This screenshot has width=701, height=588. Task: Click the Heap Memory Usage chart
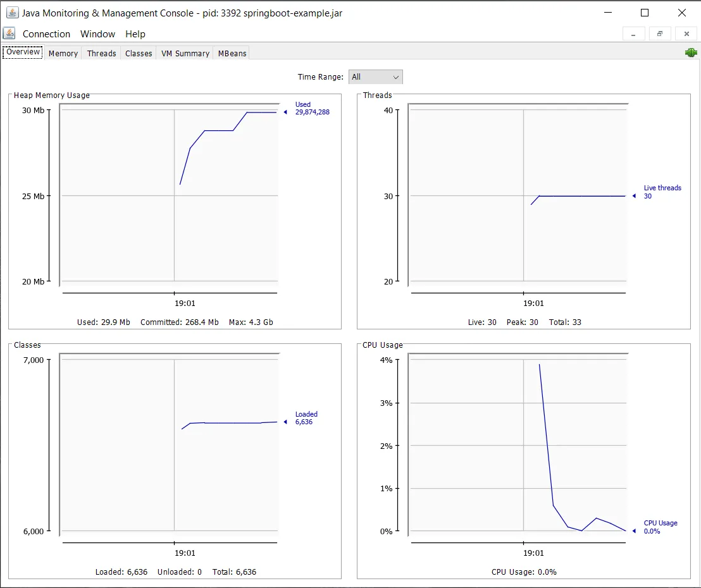pos(170,195)
